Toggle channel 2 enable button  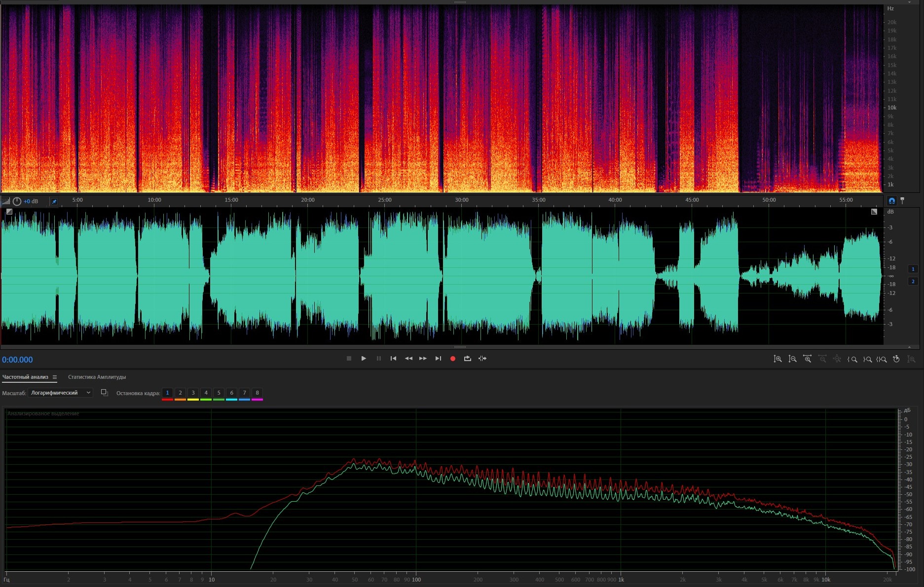click(913, 281)
